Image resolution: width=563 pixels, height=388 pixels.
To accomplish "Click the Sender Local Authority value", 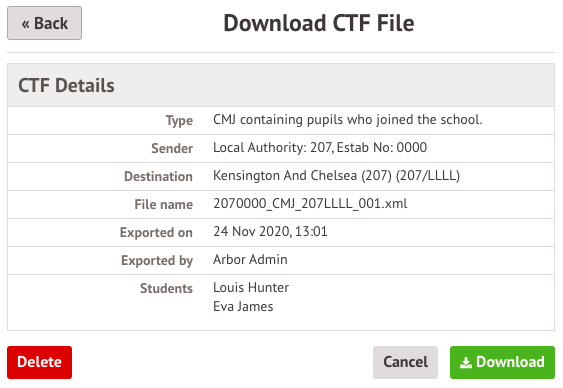I will pyautogui.click(x=320, y=148).
